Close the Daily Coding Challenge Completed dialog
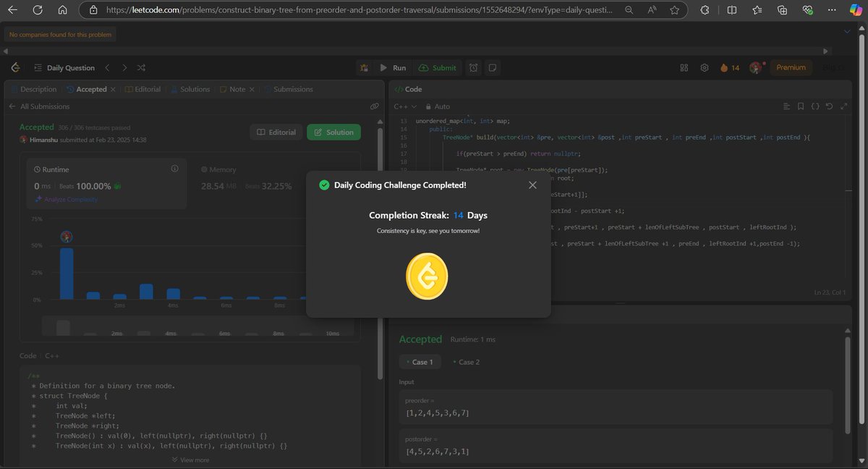Image resolution: width=868 pixels, height=469 pixels. 532,185
